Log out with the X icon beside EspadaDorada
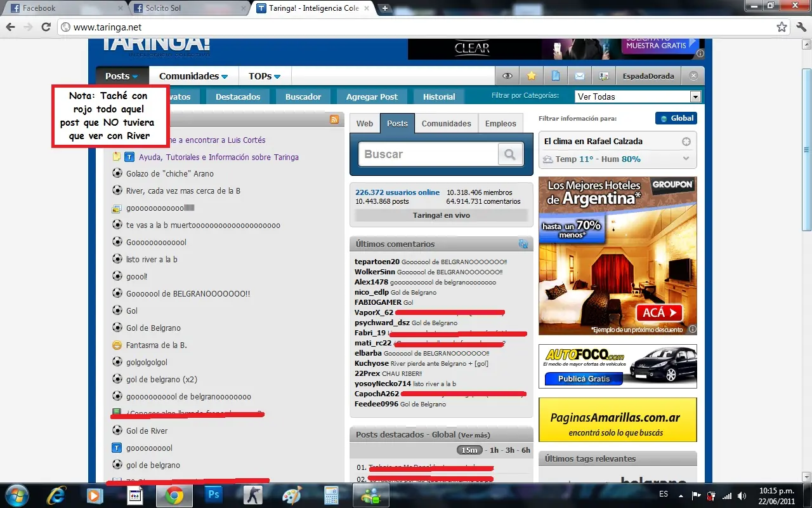Image resolution: width=812 pixels, height=508 pixels. 693,76
